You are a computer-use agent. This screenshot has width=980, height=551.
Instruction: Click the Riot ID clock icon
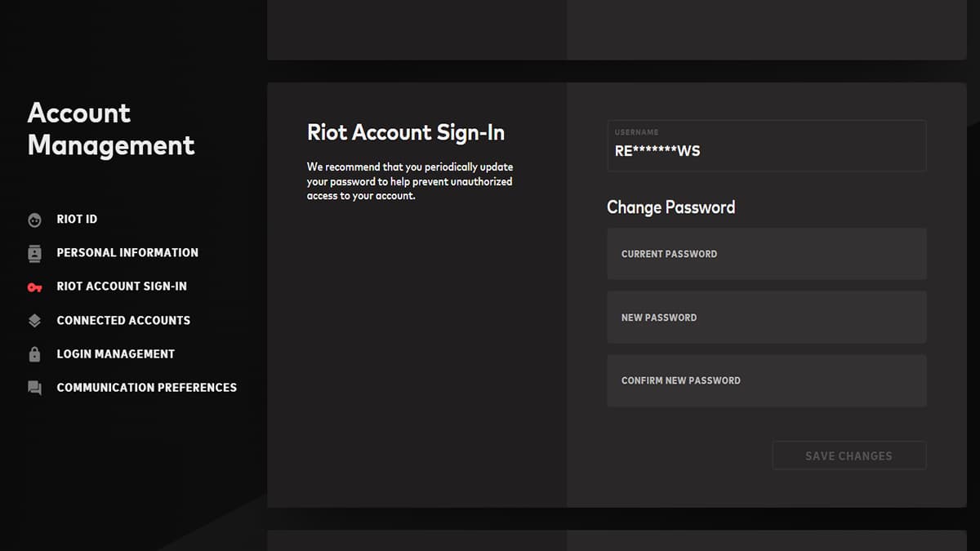33,219
